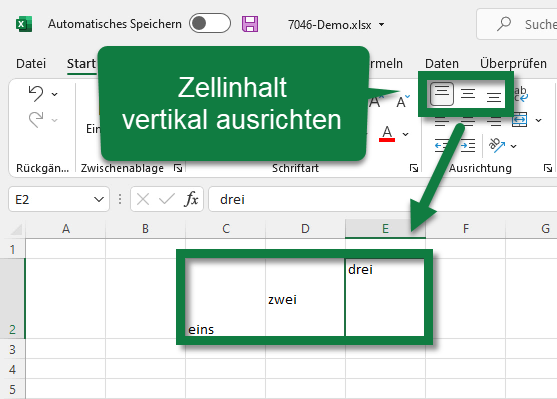Expand the text orientation dropdown arrow
557x399 pixels.
tap(513, 146)
